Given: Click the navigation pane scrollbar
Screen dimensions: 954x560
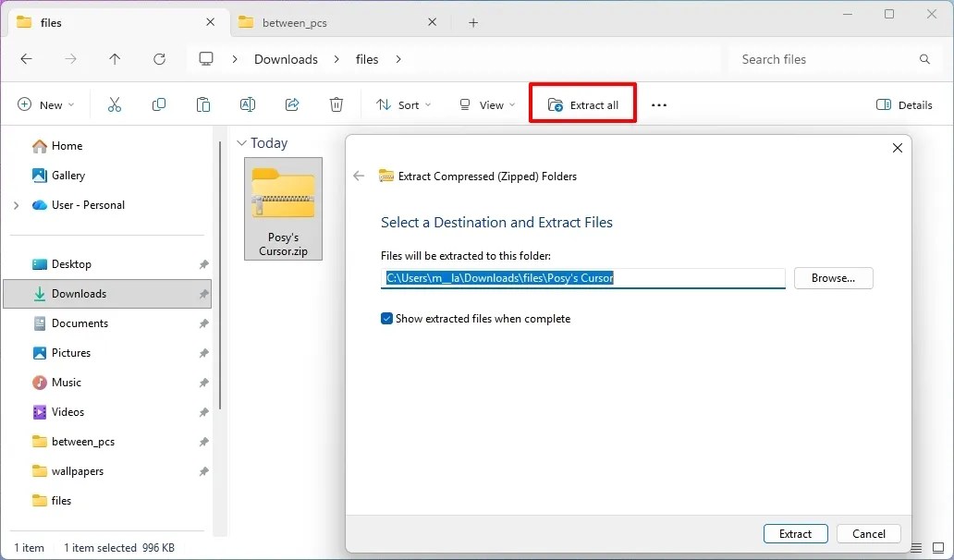Looking at the screenshot, I should pos(220,274).
